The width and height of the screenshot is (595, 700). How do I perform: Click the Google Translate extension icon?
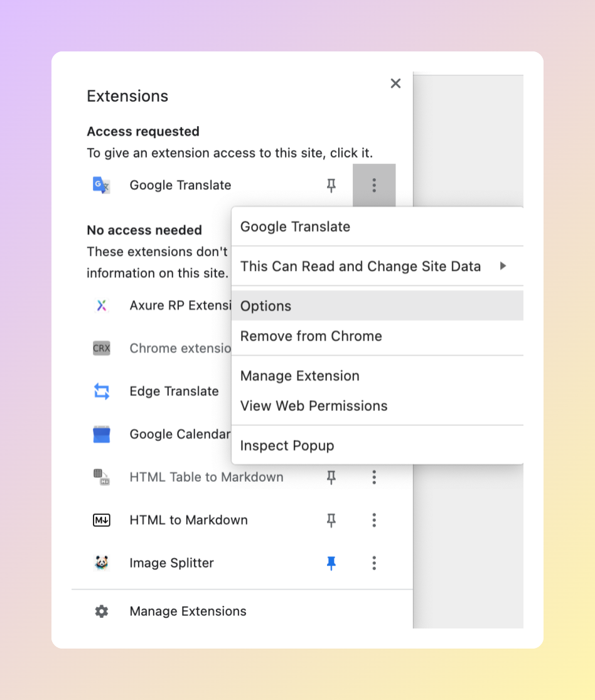pyautogui.click(x=102, y=185)
